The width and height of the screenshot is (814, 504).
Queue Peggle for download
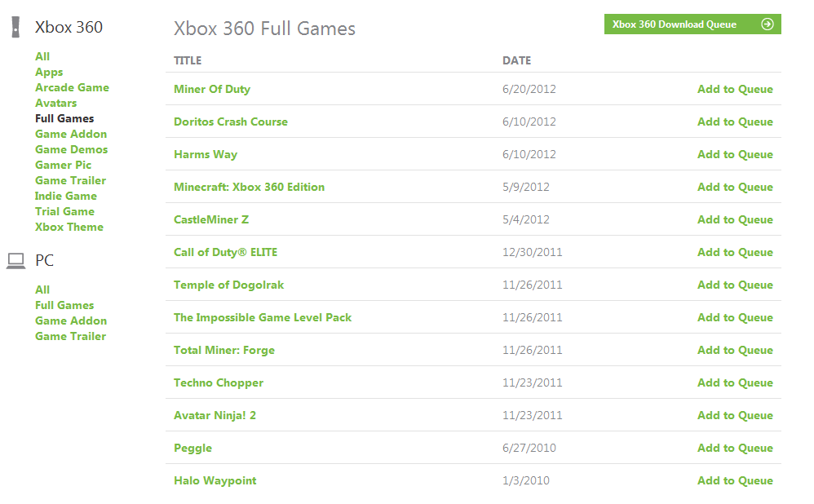point(735,448)
